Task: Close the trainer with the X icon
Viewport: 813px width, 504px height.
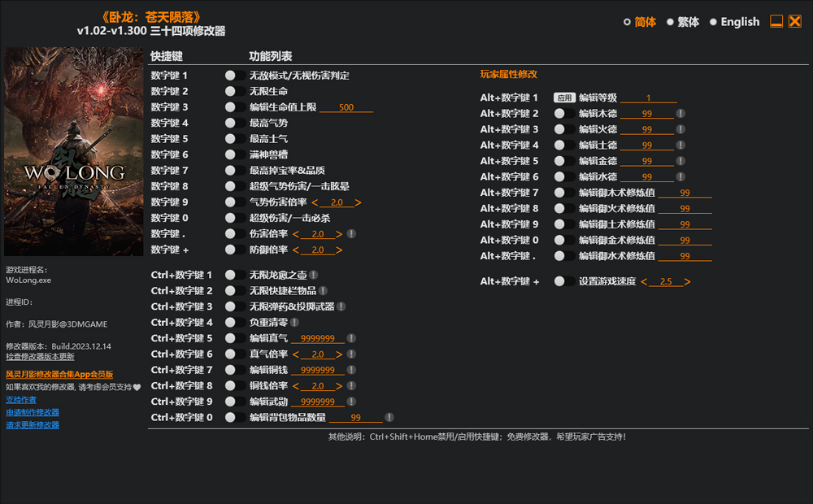Action: click(795, 21)
